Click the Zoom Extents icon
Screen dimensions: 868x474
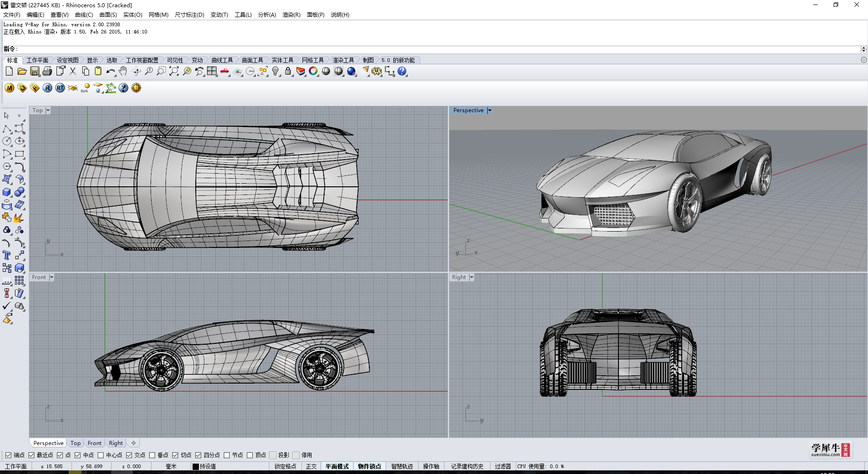(x=174, y=71)
